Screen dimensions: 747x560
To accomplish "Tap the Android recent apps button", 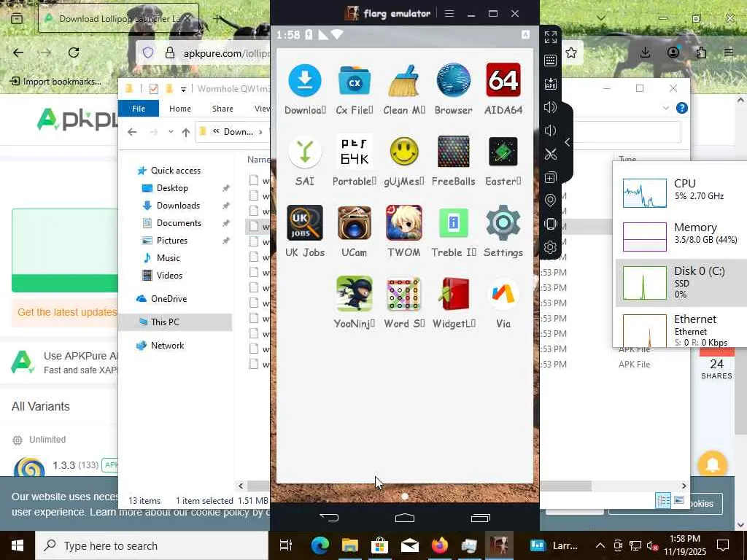I will pos(480,518).
